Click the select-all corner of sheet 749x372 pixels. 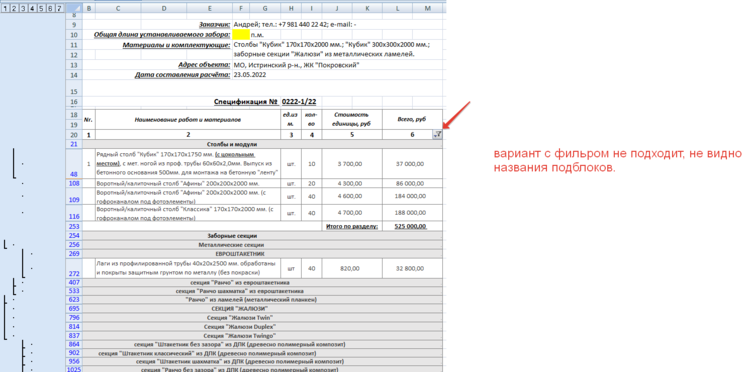coord(74,9)
